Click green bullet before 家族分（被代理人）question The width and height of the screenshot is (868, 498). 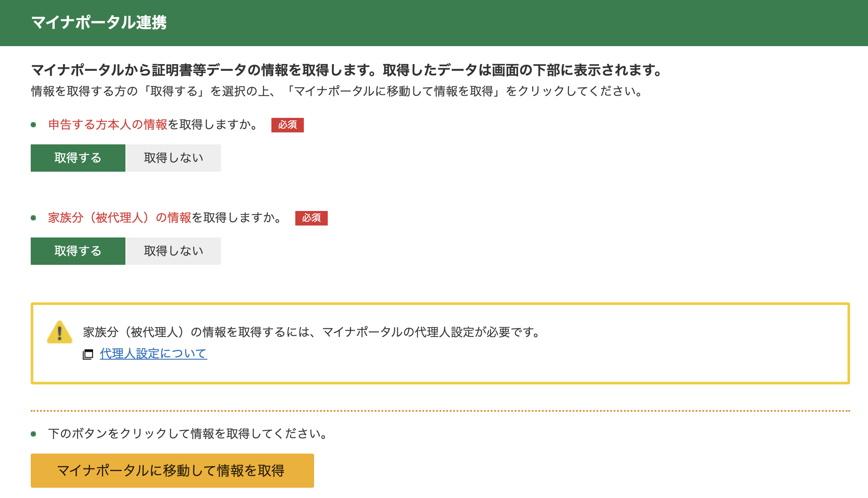(x=33, y=218)
